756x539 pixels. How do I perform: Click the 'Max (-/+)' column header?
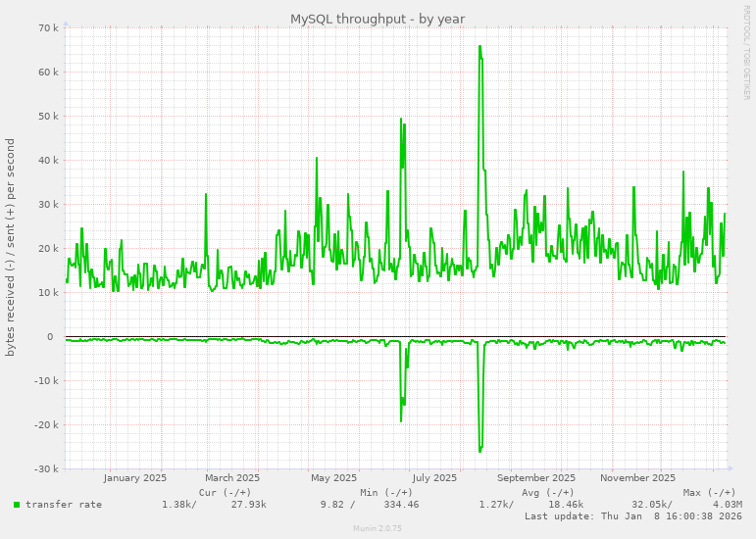(x=710, y=493)
